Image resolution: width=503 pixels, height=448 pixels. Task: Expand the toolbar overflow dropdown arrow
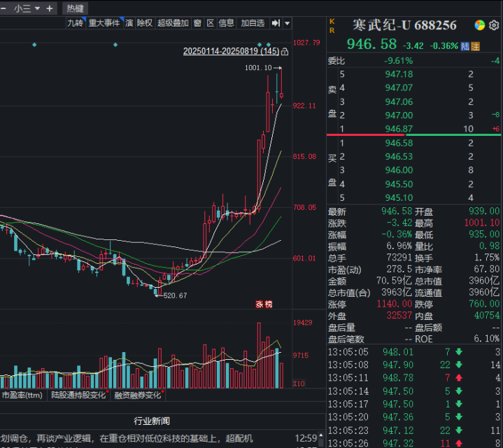point(288,23)
